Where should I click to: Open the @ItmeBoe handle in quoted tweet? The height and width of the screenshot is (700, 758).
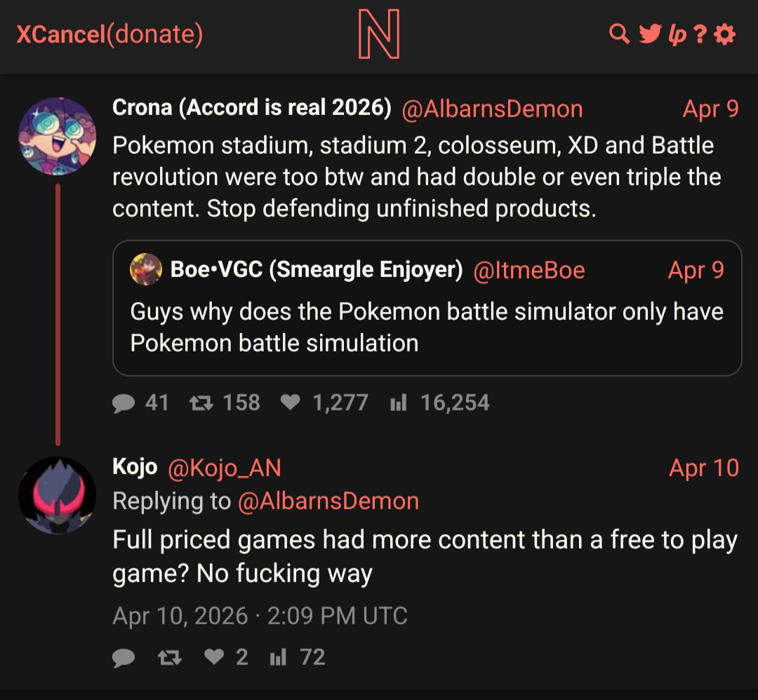click(529, 271)
